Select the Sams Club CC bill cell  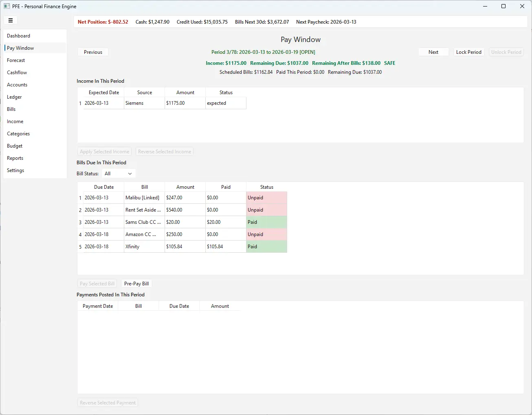(x=145, y=222)
